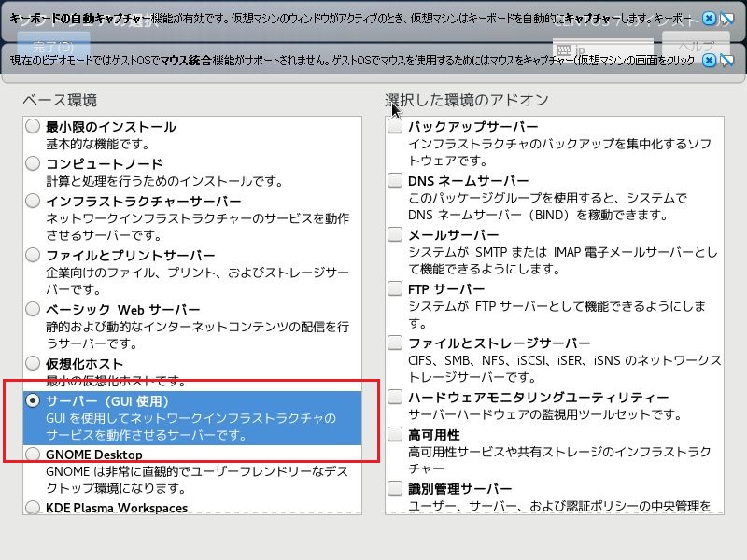Check the FTP サーバー box

[394, 287]
